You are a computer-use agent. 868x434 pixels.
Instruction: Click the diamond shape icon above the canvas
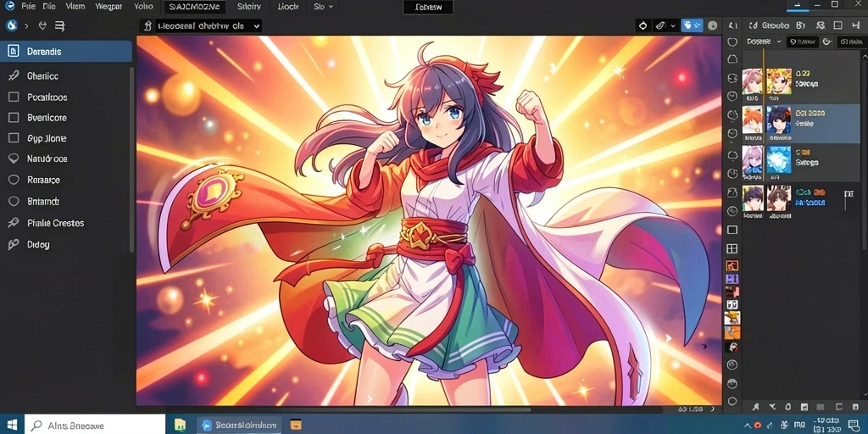tap(643, 25)
